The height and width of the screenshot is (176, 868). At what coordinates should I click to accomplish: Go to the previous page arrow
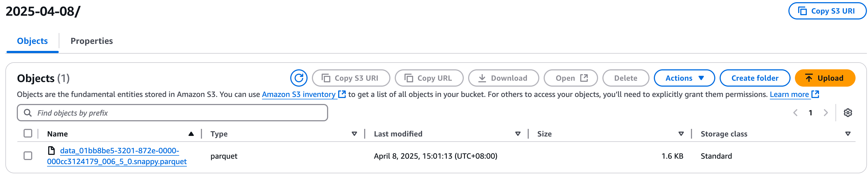tap(795, 113)
